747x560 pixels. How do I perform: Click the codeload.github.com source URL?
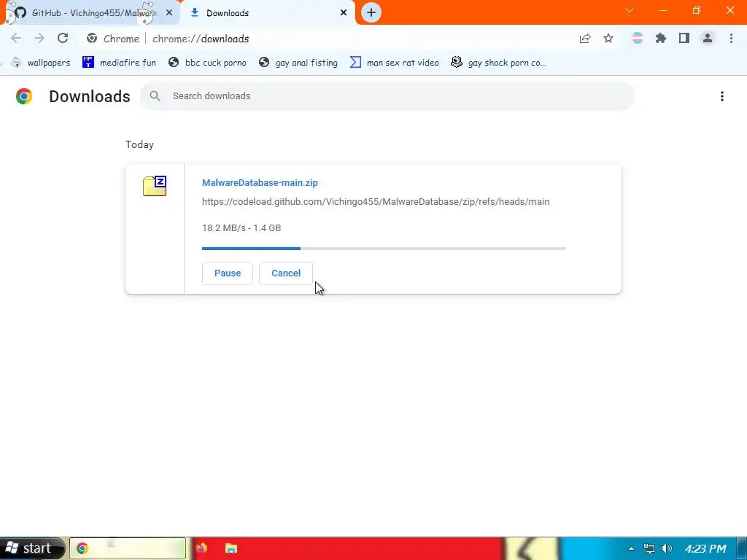[376, 202]
